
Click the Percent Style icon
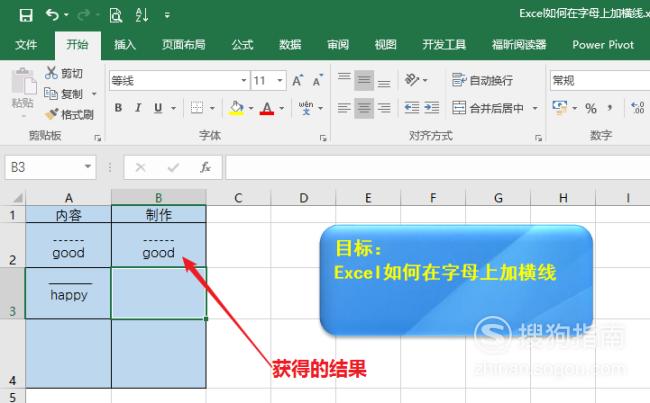591,108
